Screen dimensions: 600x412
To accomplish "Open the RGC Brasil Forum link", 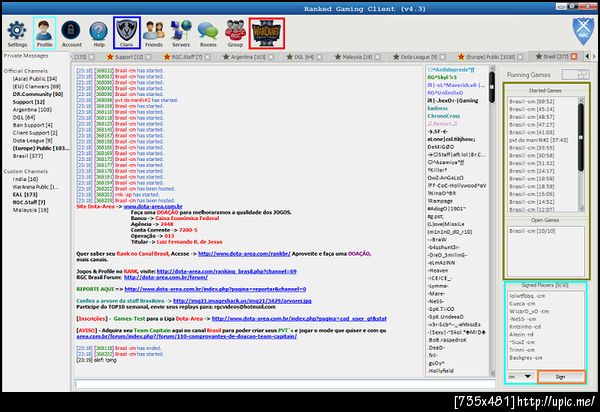I will tap(166, 277).
